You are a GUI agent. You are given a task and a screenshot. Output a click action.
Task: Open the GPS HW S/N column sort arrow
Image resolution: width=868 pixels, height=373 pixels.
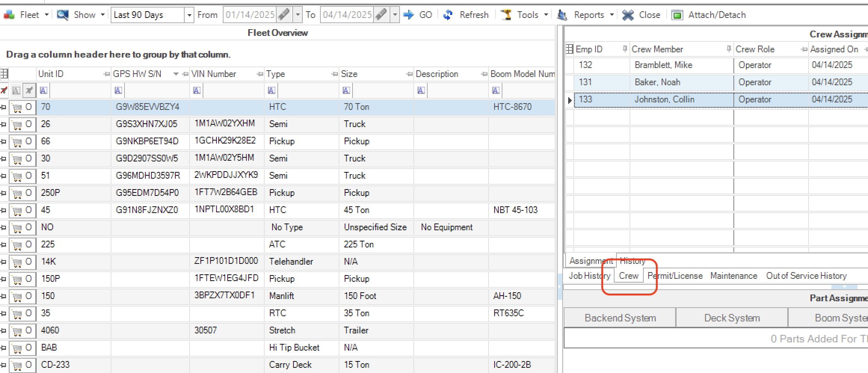coord(176,74)
